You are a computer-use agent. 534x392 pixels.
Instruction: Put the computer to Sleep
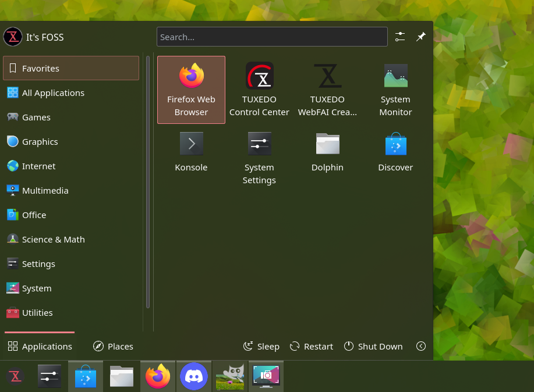point(261,346)
